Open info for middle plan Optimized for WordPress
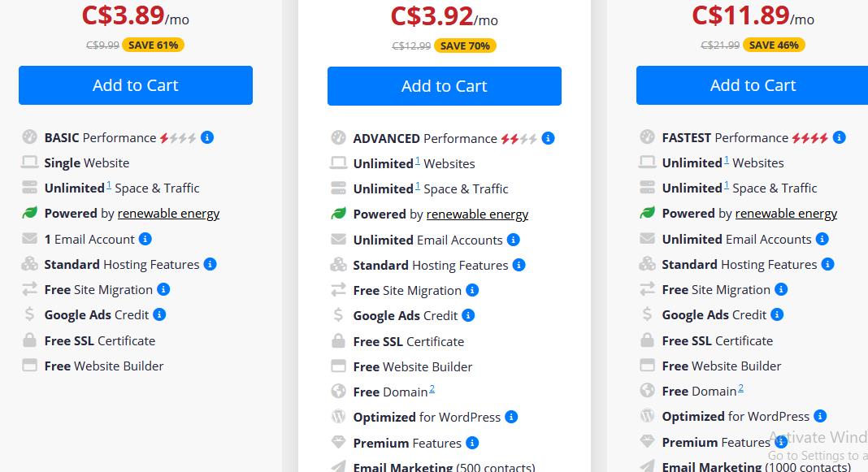This screenshot has width=868, height=472. pos(511,417)
